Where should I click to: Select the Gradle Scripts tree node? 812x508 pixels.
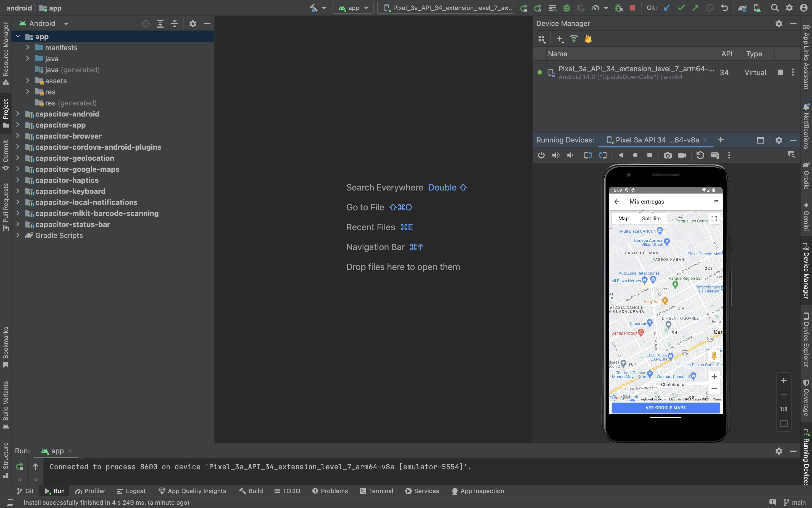[59, 236]
